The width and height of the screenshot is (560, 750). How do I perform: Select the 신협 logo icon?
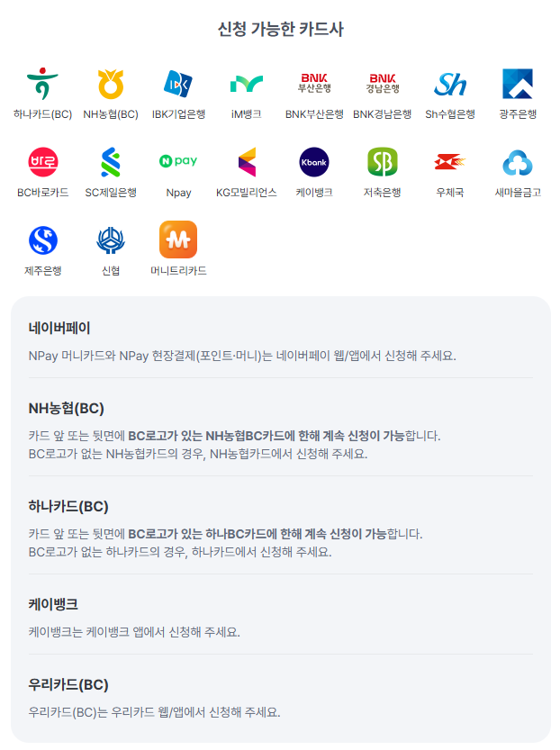point(111,240)
